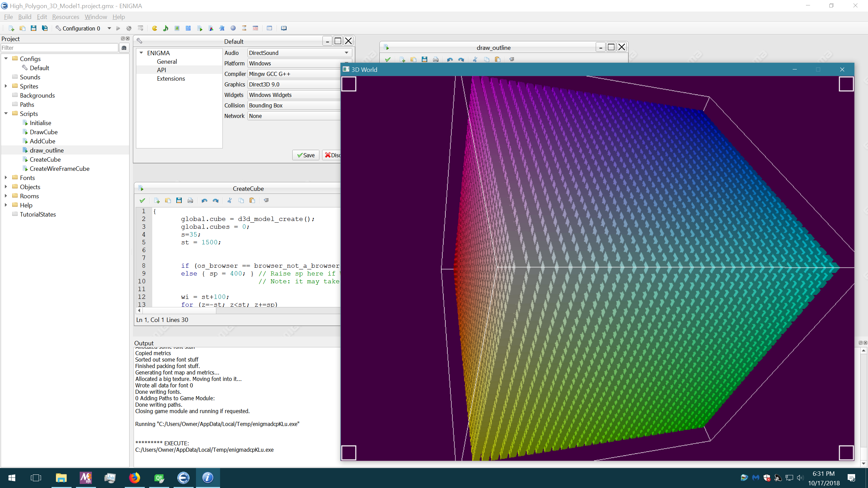Save the Default API configuration
Screen dimensions: 868x488
pyautogui.click(x=305, y=155)
